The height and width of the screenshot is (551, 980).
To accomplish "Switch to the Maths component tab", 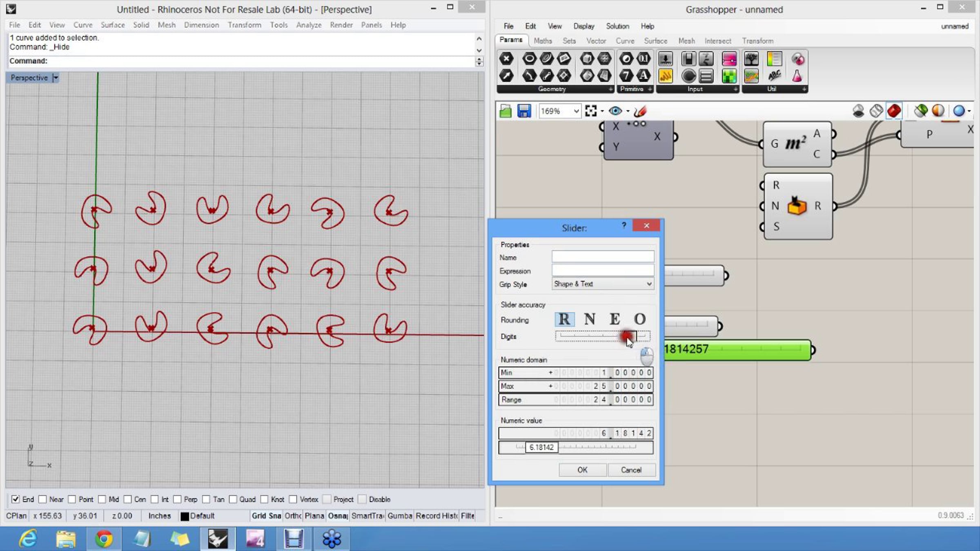I will tap(543, 41).
